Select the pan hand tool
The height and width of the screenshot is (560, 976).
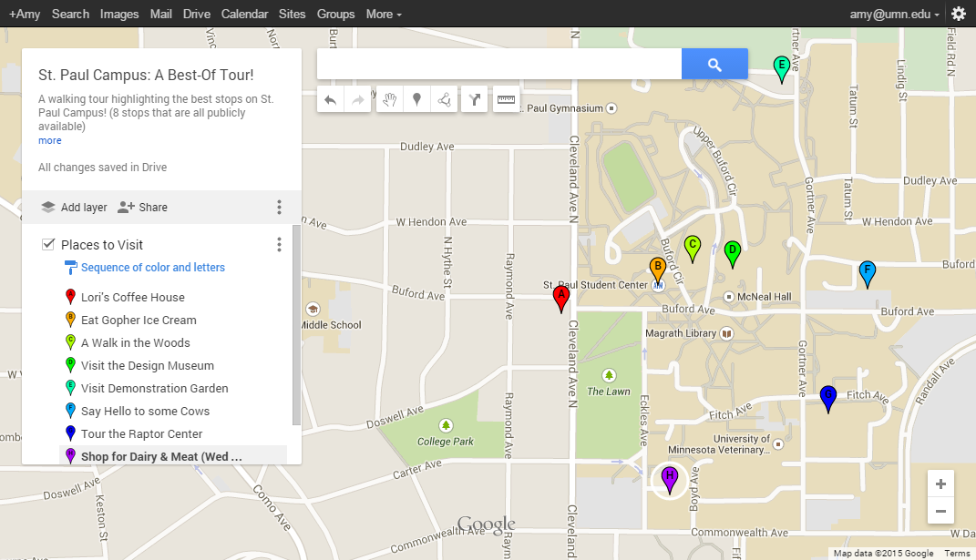pyautogui.click(x=389, y=99)
